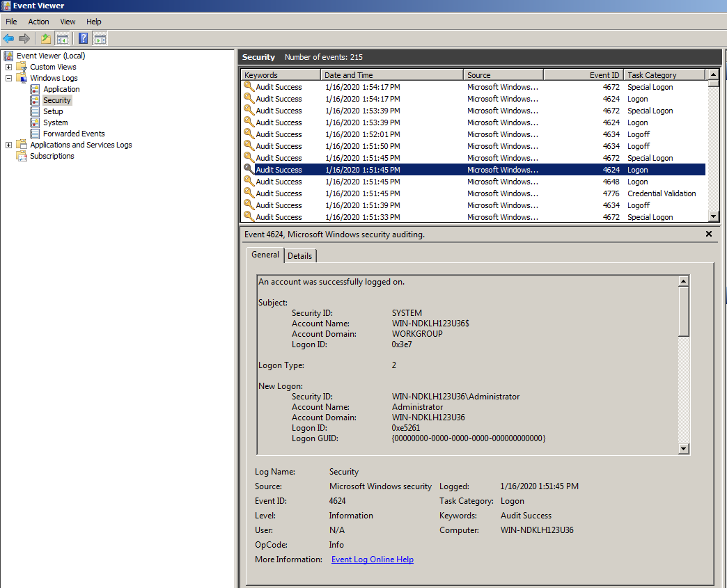
Task: Select the System log icon in the tree
Action: tap(36, 122)
